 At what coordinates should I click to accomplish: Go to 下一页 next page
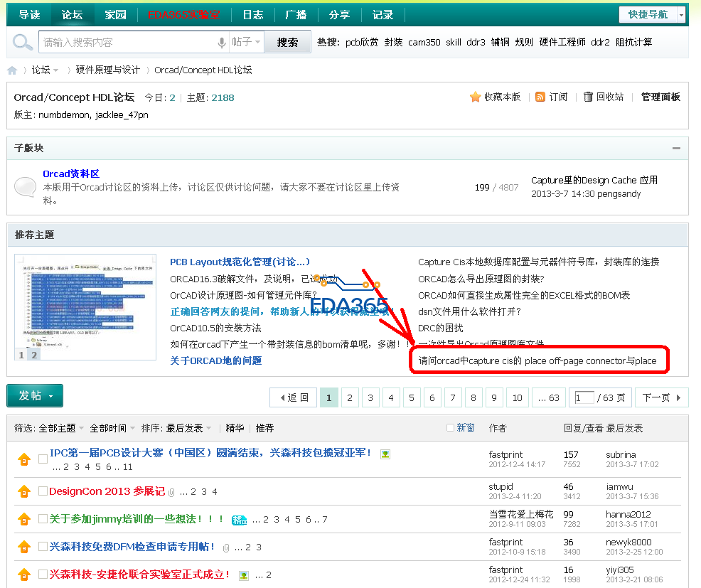[661, 397]
